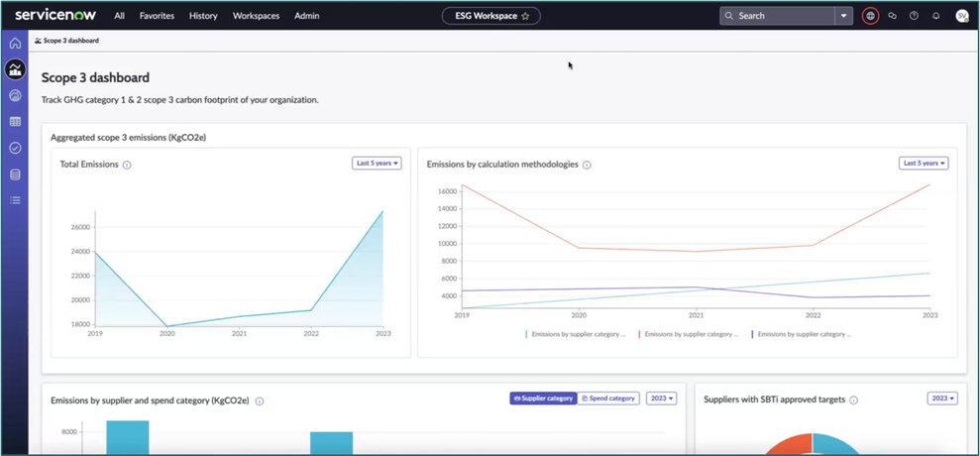Click the 'Track GHG category 1 & 2' description

coord(180,100)
